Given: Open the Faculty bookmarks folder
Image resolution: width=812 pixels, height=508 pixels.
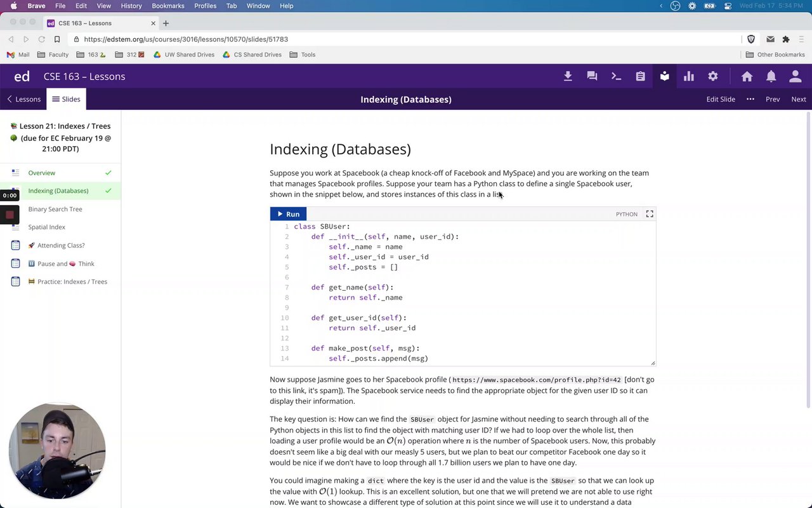Looking at the screenshot, I should tap(53, 55).
